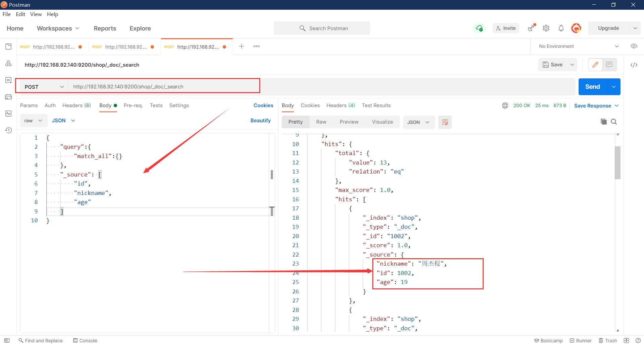644x345 pixels.
Task: Click the request URL input field
Action: [322, 87]
